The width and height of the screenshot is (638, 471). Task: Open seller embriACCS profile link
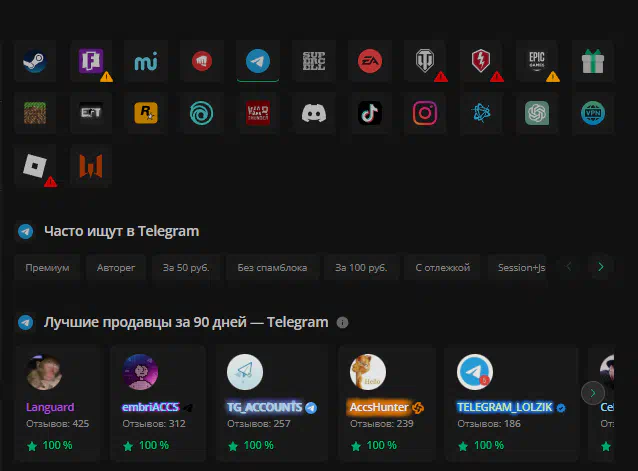(151, 407)
